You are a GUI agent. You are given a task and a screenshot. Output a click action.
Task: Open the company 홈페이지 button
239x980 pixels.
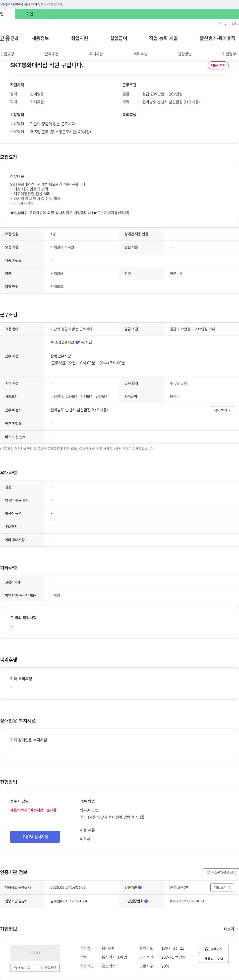point(214,949)
